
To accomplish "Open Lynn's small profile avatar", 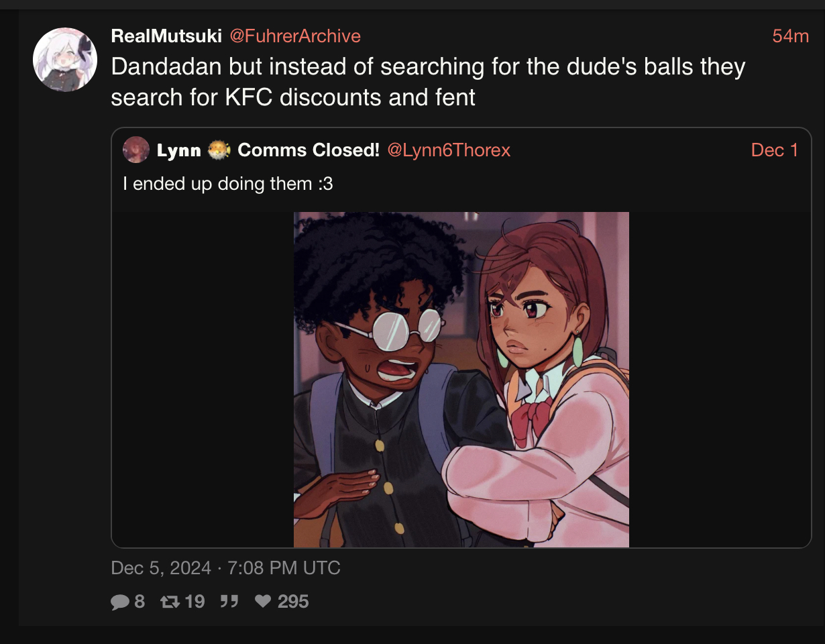I will 136,150.
